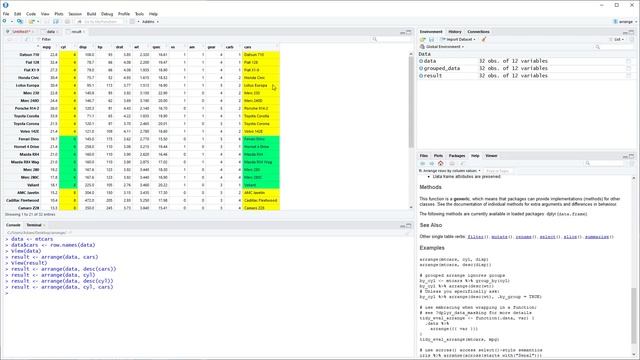Expand the data object in Environment
Screen dimensions: 640x360
point(421,61)
